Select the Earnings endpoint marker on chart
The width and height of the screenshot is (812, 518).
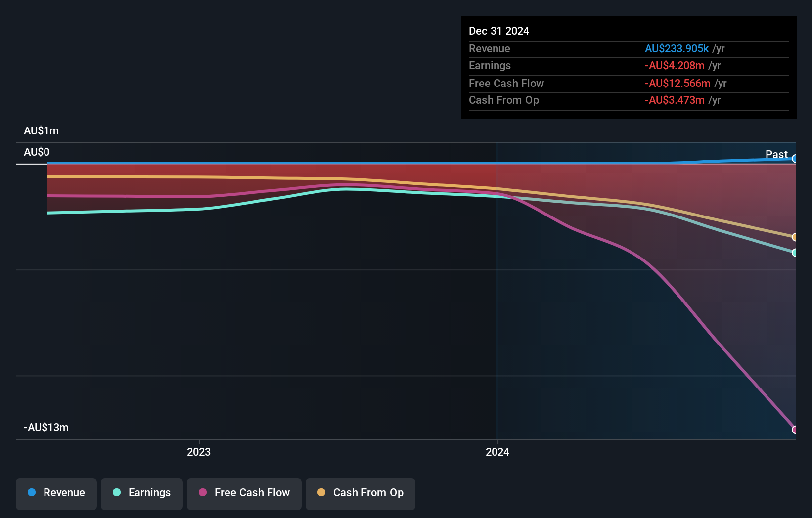(795, 253)
